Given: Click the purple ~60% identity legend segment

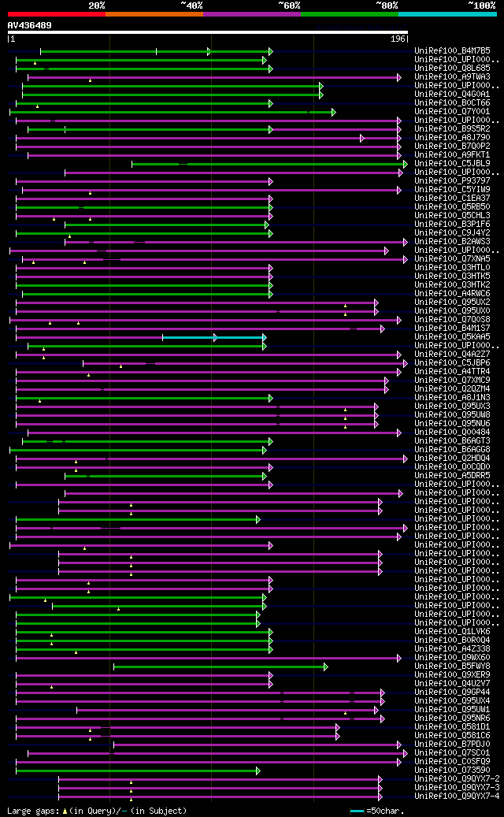Looking at the screenshot, I should pos(252,14).
